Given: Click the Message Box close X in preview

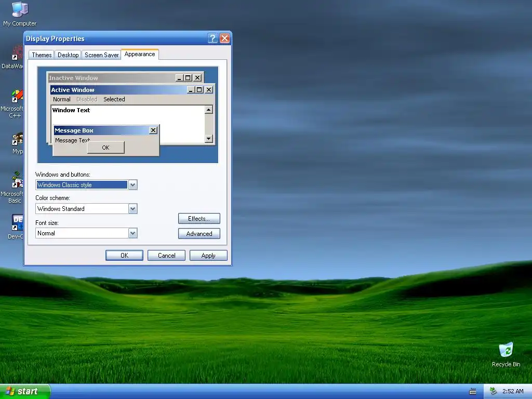Looking at the screenshot, I should pos(153,130).
